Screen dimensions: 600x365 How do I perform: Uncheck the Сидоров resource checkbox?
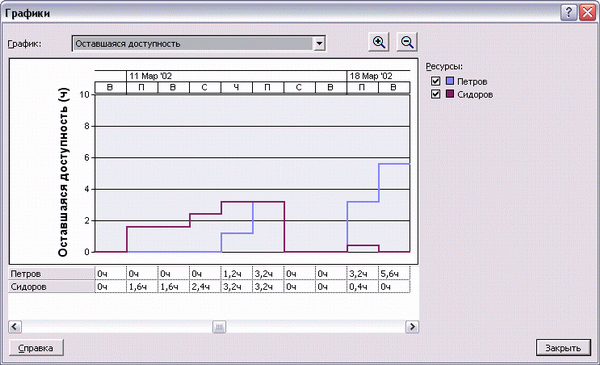(x=435, y=94)
